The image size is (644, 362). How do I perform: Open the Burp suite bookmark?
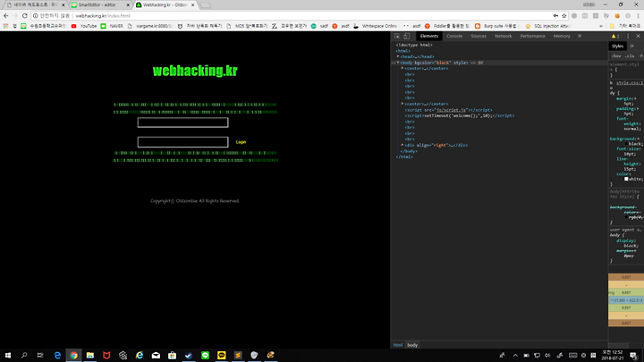[x=496, y=26]
